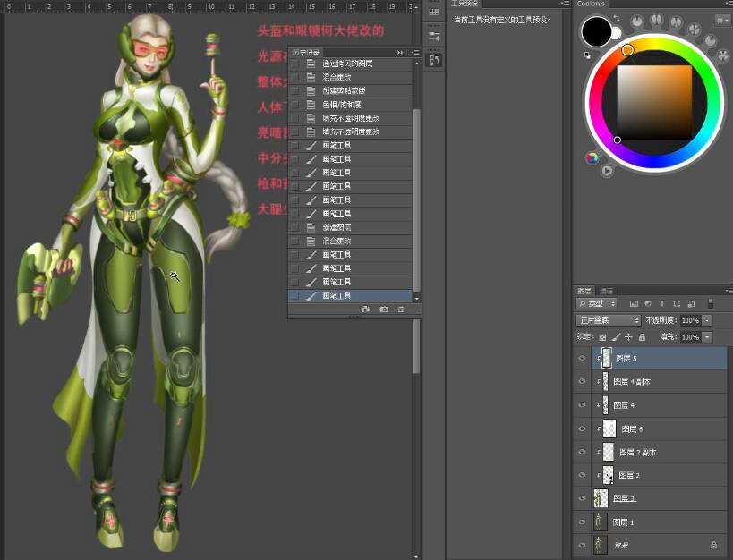Set history brush source at 色相/饱和度 state
733x560 pixels.
[x=295, y=105]
